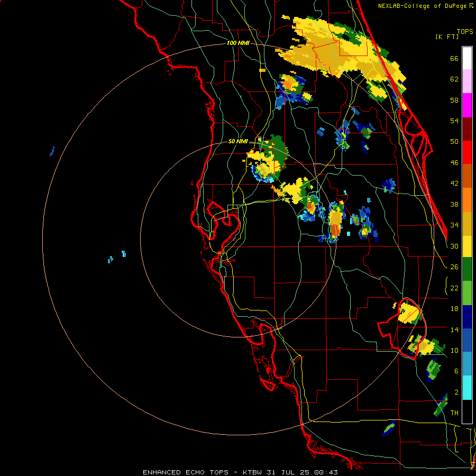Click the light blue 6 kft legend swatch
Viewport: 476px width, 476px height.
[x=467, y=364]
